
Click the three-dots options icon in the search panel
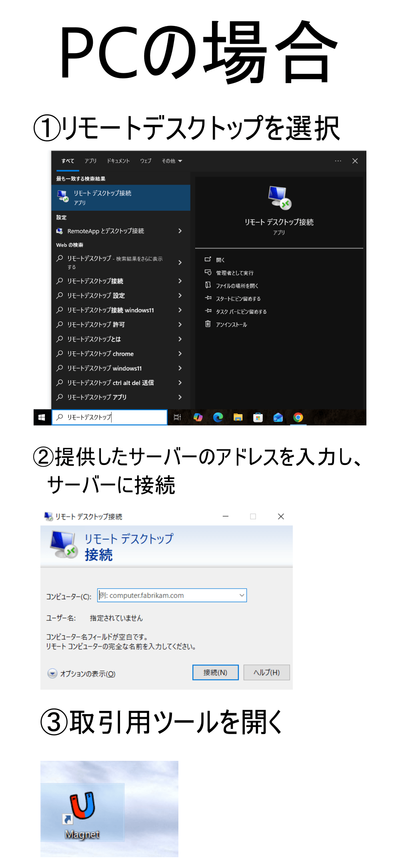338,161
